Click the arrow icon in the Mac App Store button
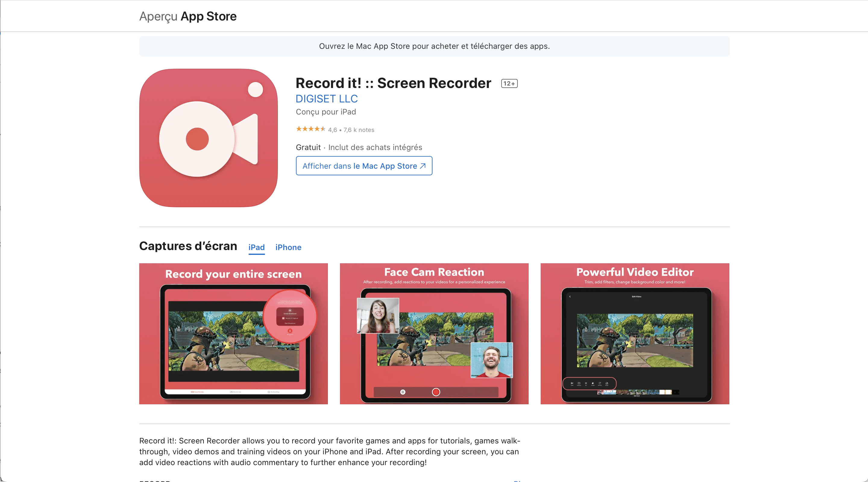The image size is (868, 482). point(423,166)
